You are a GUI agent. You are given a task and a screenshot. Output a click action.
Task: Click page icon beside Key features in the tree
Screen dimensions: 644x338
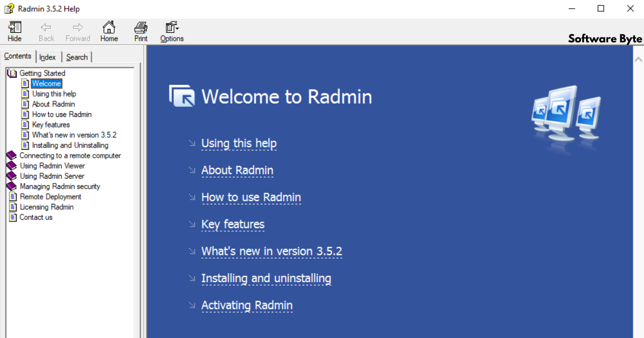coord(25,124)
